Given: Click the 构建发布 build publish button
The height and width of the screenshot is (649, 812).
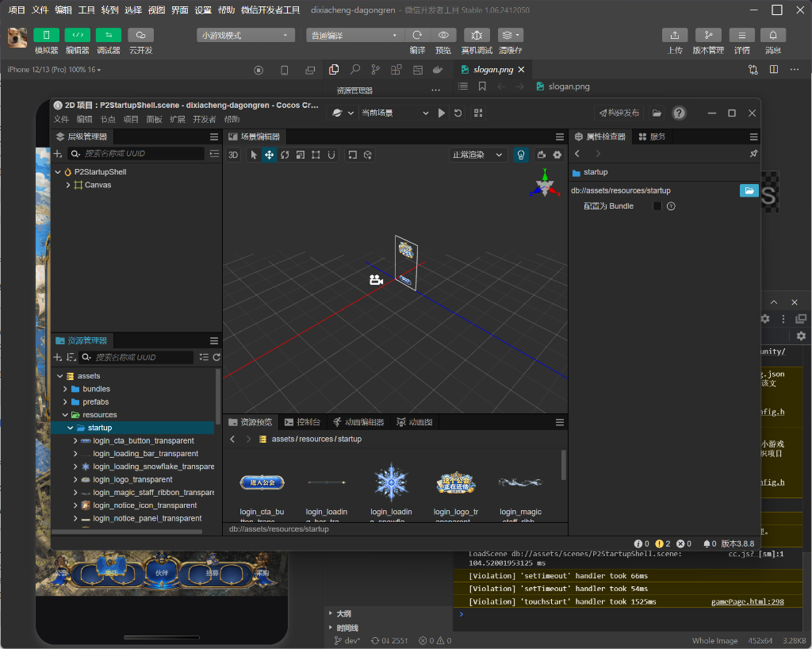Looking at the screenshot, I should pos(619,113).
